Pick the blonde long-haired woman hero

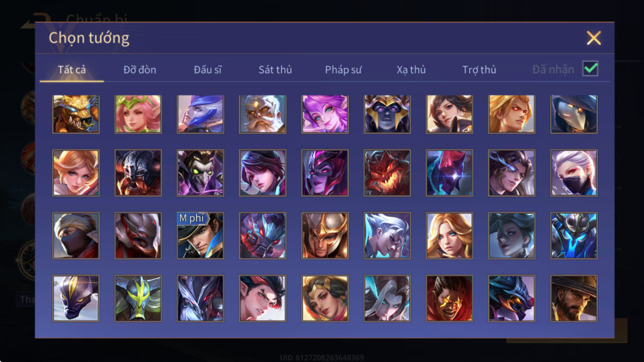point(449,235)
